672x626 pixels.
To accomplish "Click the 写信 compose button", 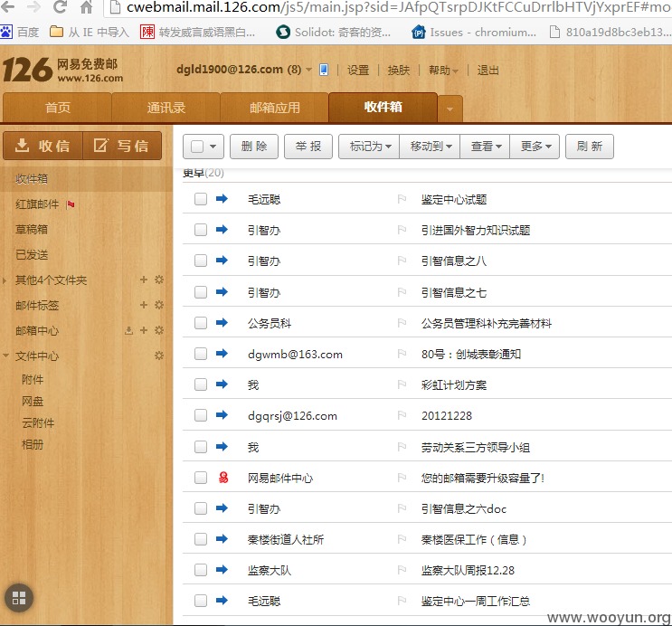I will pyautogui.click(x=122, y=146).
